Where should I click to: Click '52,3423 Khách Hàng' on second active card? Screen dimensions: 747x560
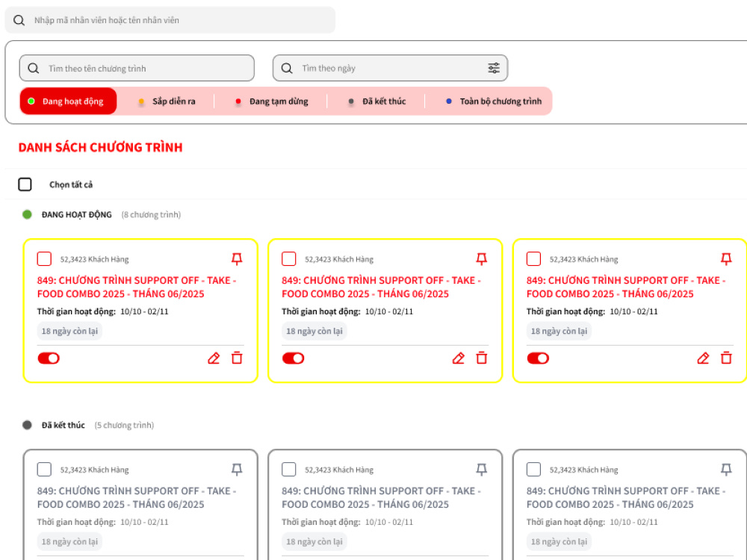(339, 259)
